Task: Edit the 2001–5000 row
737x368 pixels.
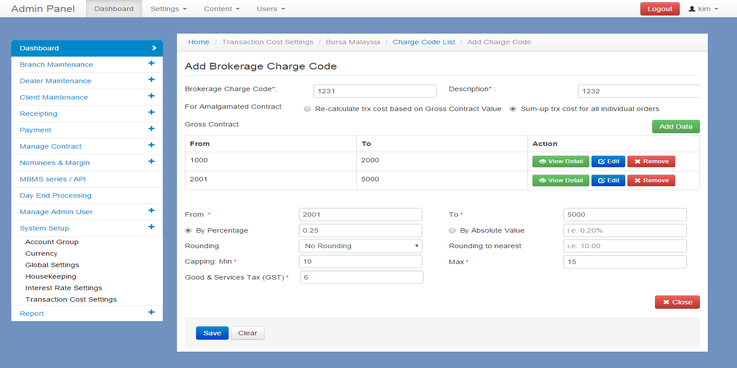Action: tap(608, 180)
